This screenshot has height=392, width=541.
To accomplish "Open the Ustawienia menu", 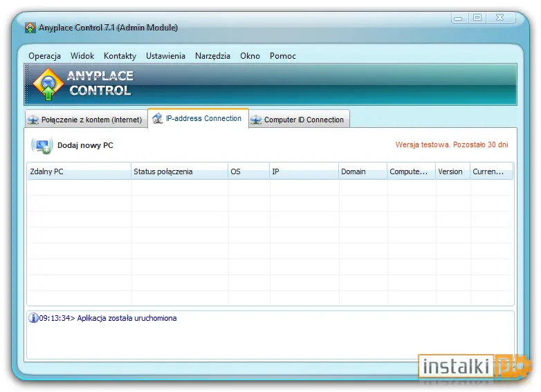I will [x=165, y=56].
